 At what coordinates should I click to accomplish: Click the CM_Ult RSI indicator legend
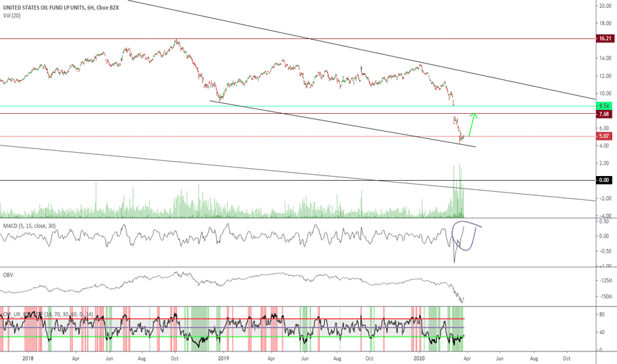pyautogui.click(x=48, y=314)
